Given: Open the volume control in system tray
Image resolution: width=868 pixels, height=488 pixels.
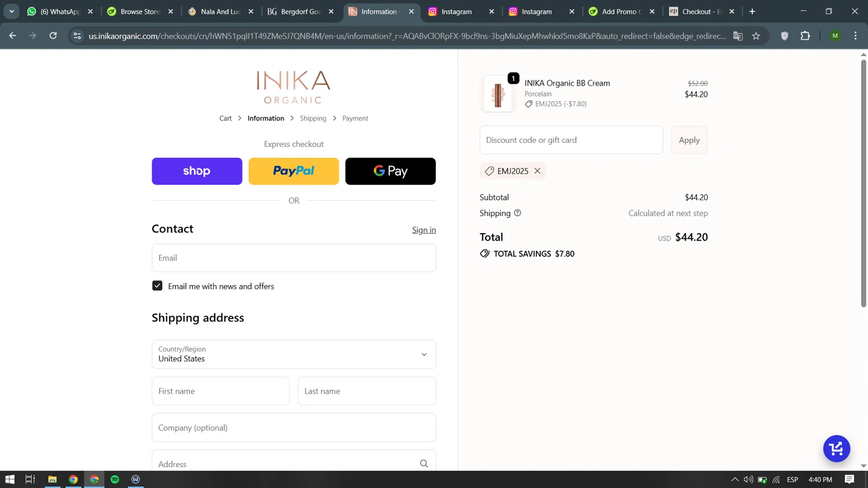Looking at the screenshot, I should pyautogui.click(x=748, y=479).
